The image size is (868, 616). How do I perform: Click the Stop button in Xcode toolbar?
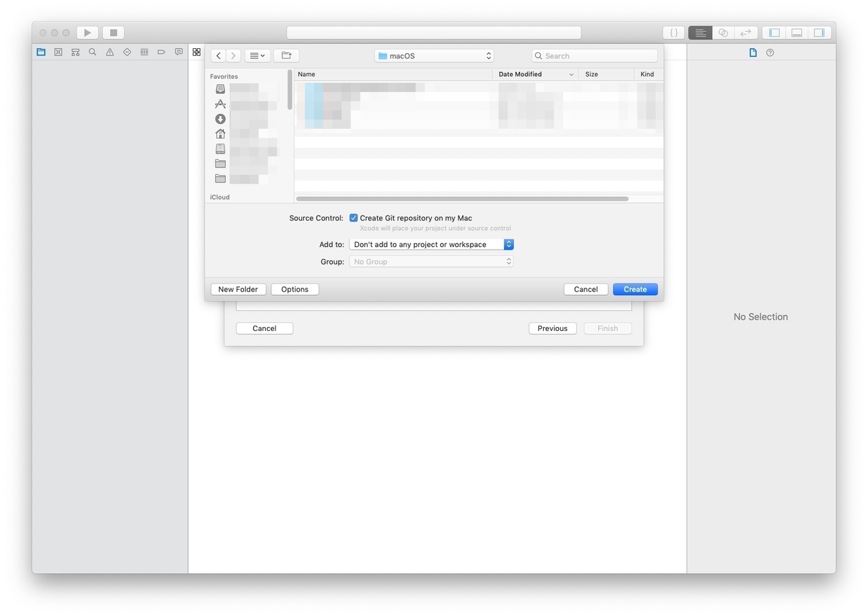pyautogui.click(x=113, y=33)
